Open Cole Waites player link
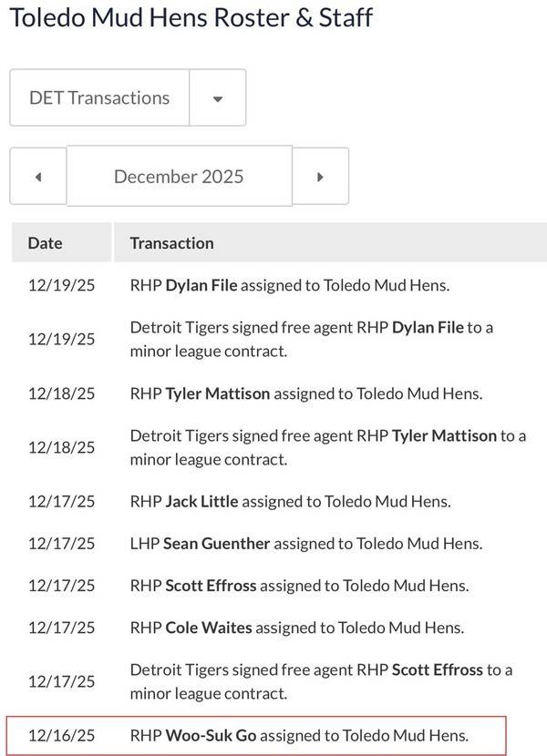Screen dimensions: 547x756 pyautogui.click(x=208, y=628)
